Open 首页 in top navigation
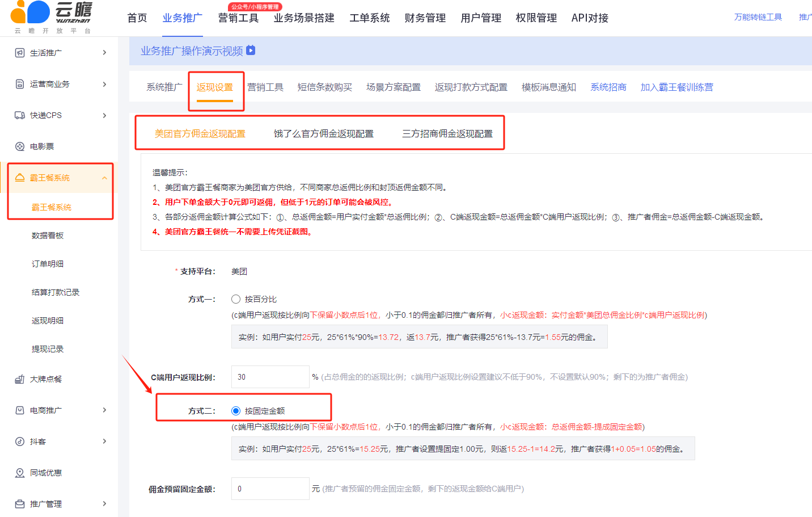Viewport: 812px width, 517px height. point(137,18)
